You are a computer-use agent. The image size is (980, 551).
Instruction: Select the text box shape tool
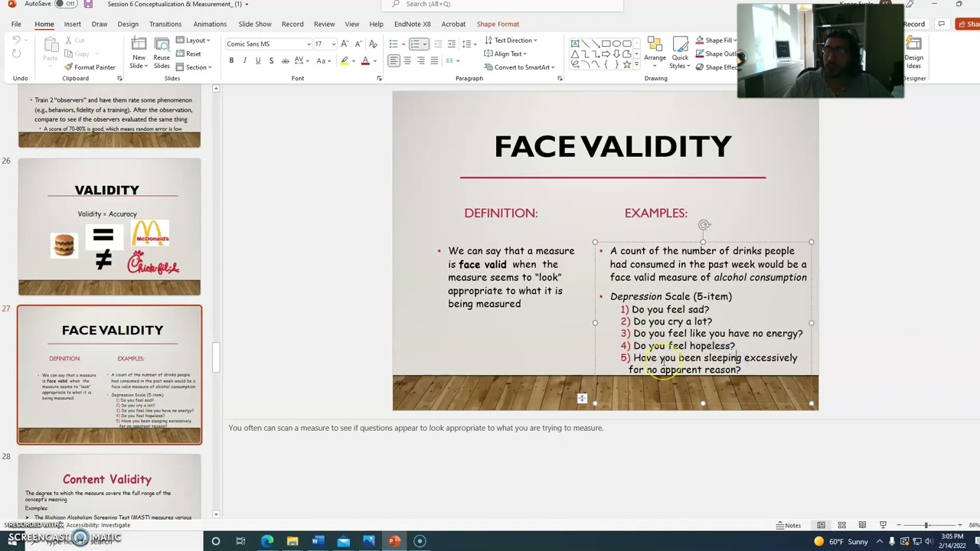(574, 44)
